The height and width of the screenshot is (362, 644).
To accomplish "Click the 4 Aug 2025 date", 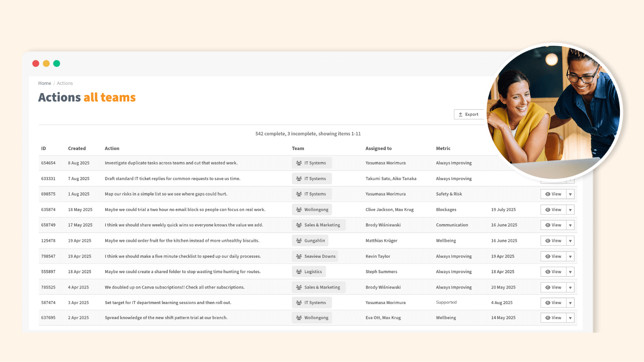I will coord(502,302).
